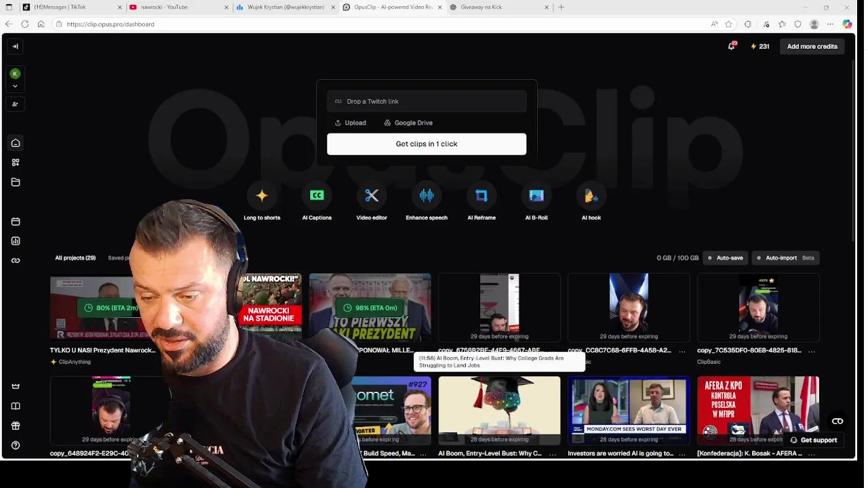The width and height of the screenshot is (868, 488).
Task: Open the folder assets icon in sidebar
Action: tap(16, 182)
